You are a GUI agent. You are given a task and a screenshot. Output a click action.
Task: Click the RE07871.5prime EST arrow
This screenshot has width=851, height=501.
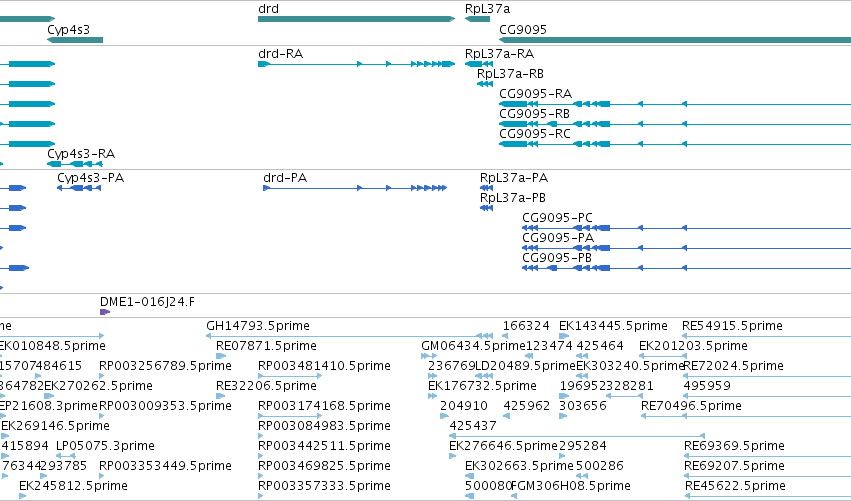(221, 356)
